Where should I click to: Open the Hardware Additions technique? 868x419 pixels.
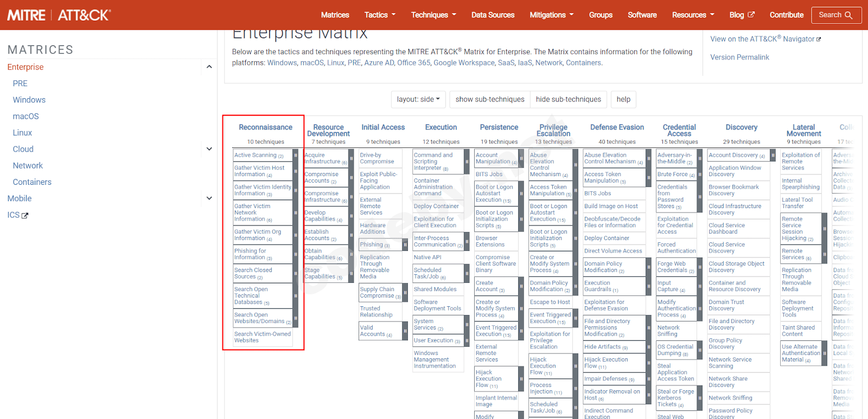pyautogui.click(x=373, y=229)
